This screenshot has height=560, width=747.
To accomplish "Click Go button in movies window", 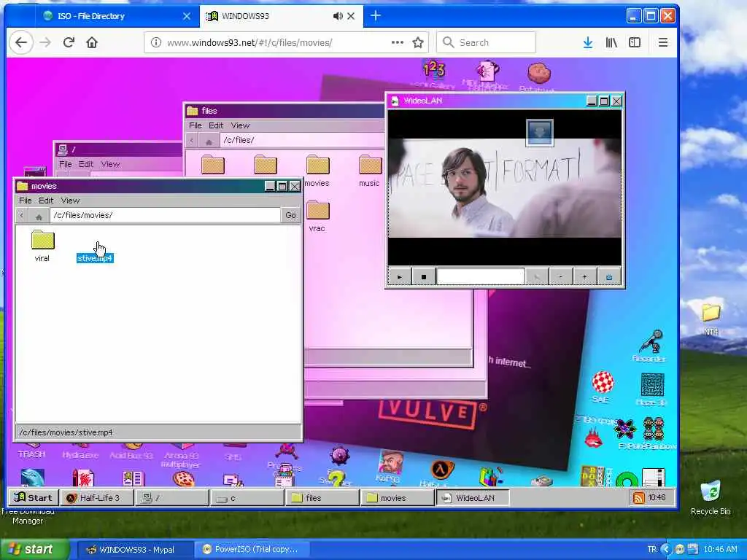I will (290, 215).
